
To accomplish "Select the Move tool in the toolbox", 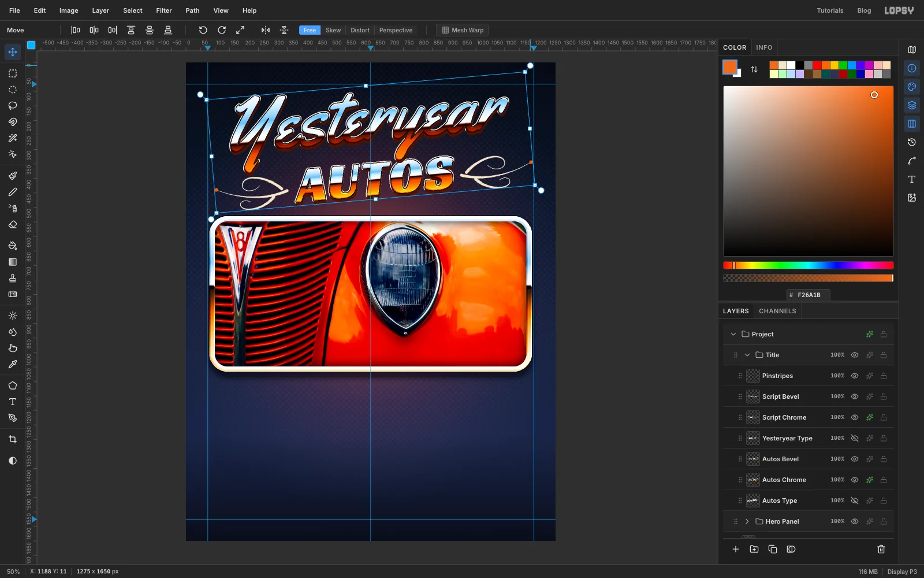I will point(13,52).
